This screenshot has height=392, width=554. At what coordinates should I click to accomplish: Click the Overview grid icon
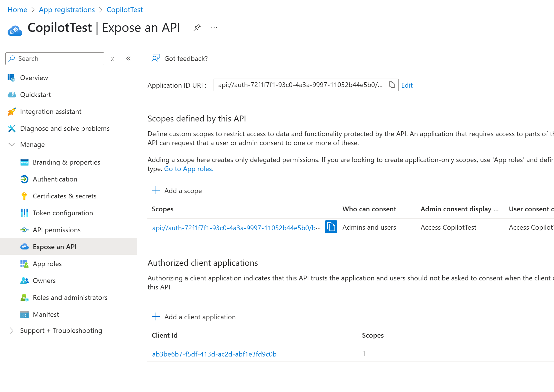11,77
